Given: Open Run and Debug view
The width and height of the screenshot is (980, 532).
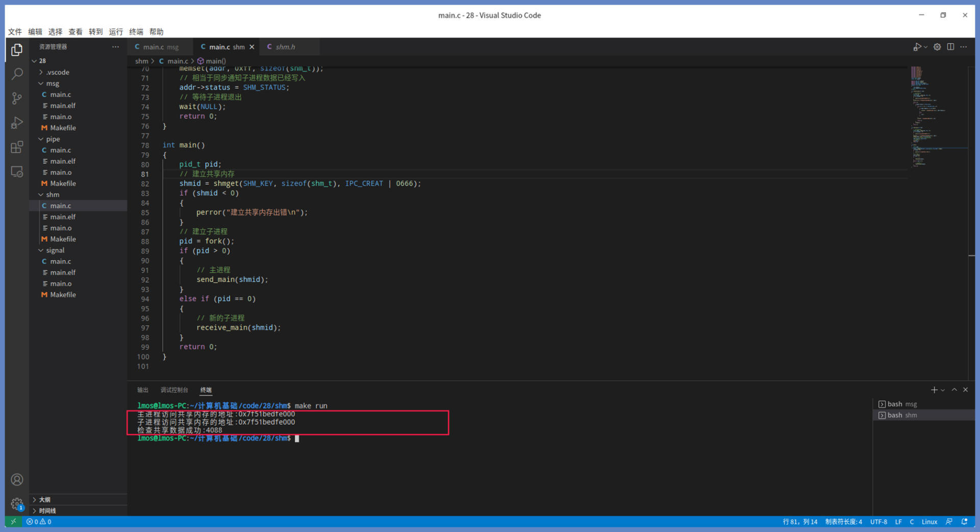Looking at the screenshot, I should pyautogui.click(x=17, y=123).
